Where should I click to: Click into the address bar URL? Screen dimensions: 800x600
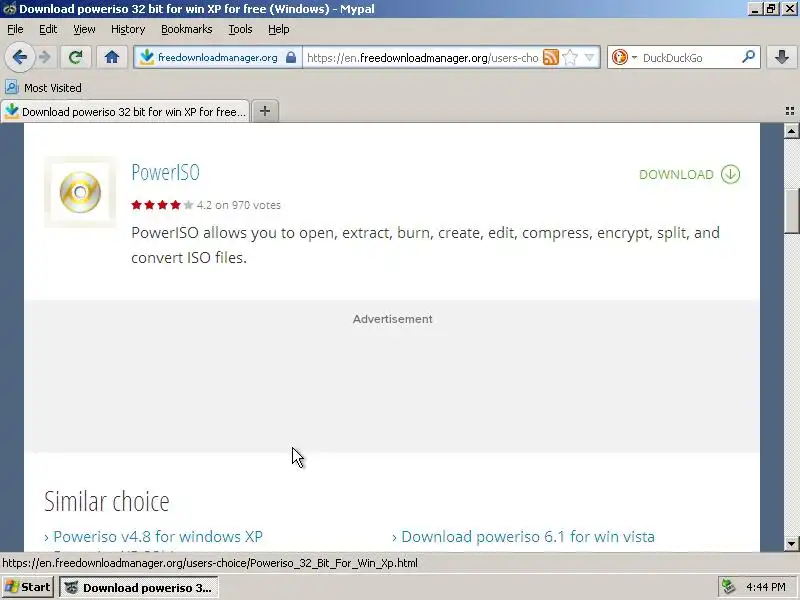[x=422, y=58]
